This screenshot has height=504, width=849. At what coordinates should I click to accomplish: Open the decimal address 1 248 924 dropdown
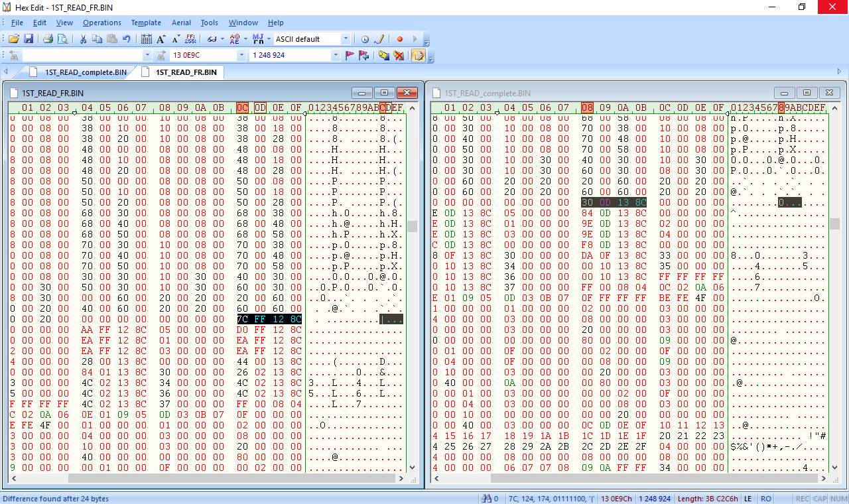coord(336,55)
